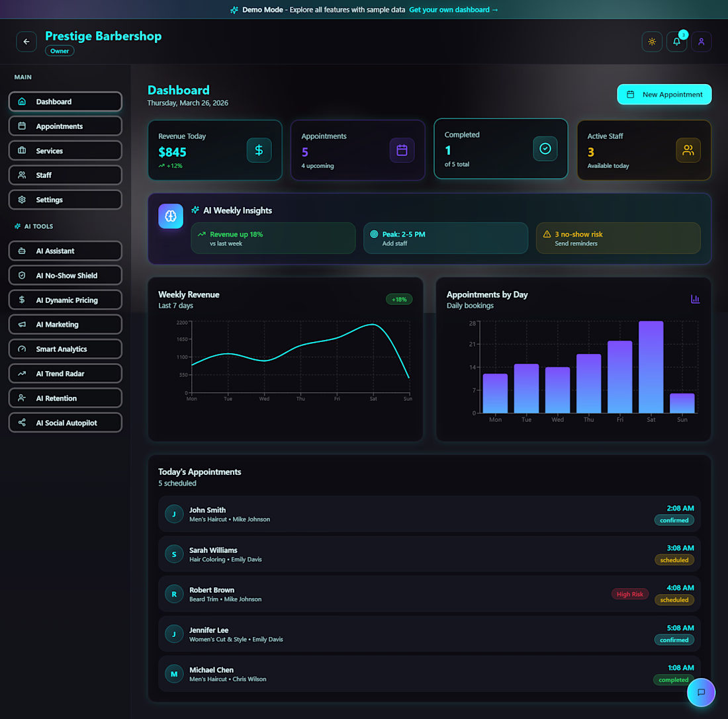Open the chat bubble floating button
This screenshot has width=728, height=719.
coord(701,692)
